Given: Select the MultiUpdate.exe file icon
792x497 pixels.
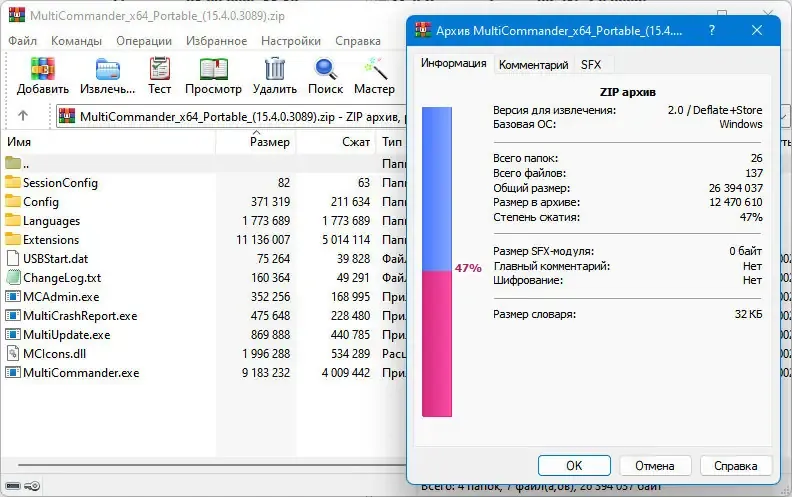Looking at the screenshot, I should coord(13,334).
